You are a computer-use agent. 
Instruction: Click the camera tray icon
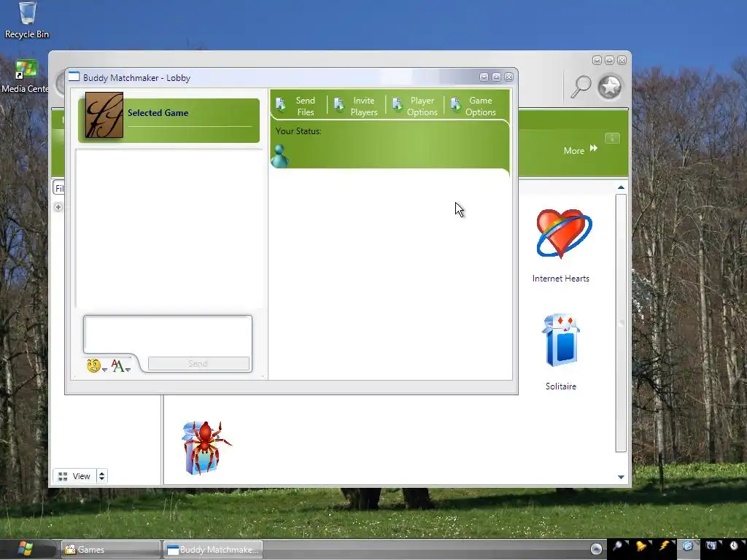(711, 545)
